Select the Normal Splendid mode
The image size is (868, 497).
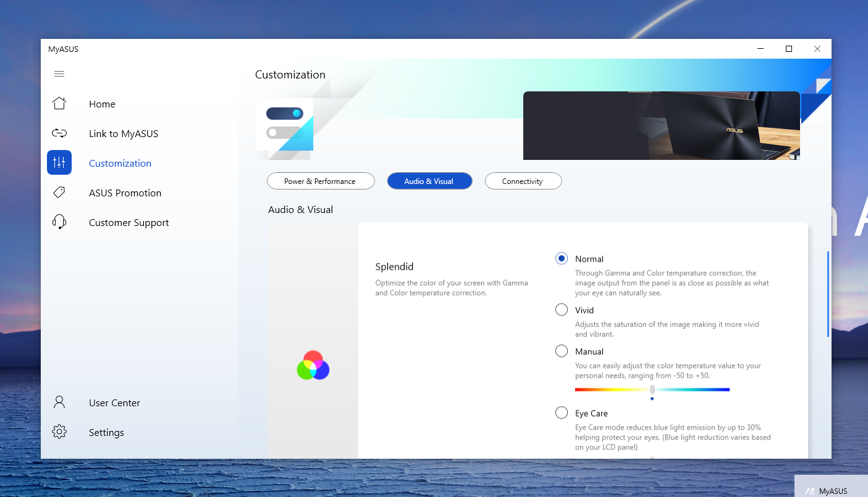point(562,259)
